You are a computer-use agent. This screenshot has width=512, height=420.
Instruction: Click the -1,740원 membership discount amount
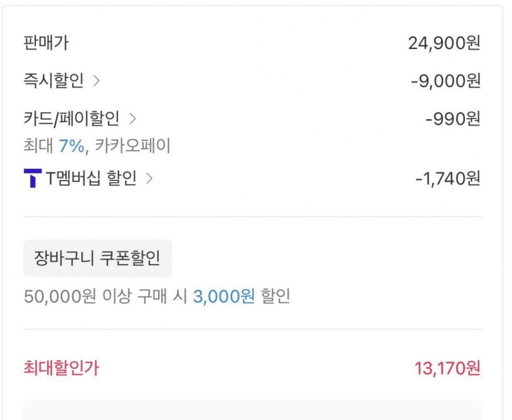[447, 179]
